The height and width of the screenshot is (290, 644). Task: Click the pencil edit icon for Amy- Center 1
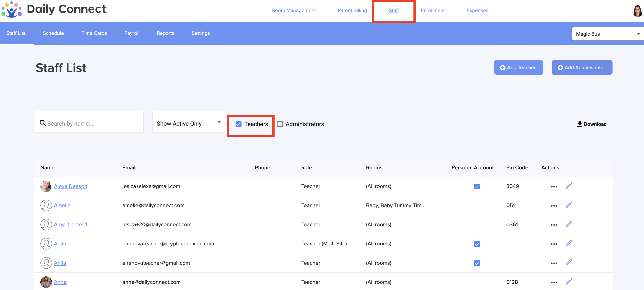coord(569,224)
